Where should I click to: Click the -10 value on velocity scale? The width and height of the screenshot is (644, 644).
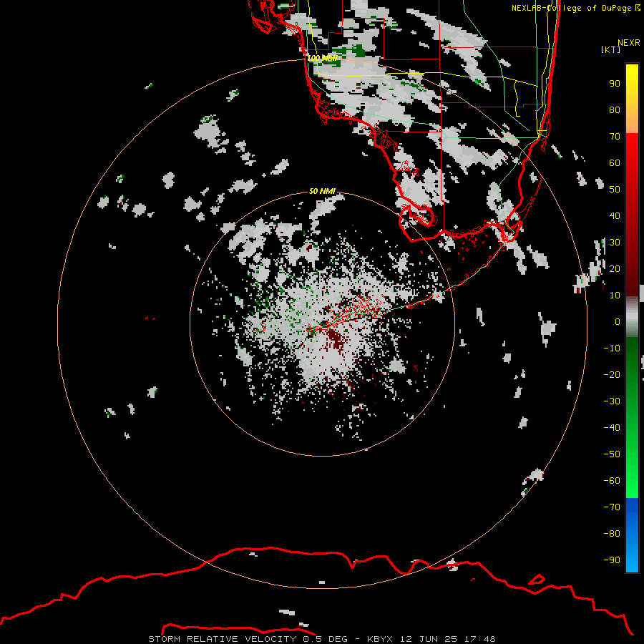click(x=612, y=348)
